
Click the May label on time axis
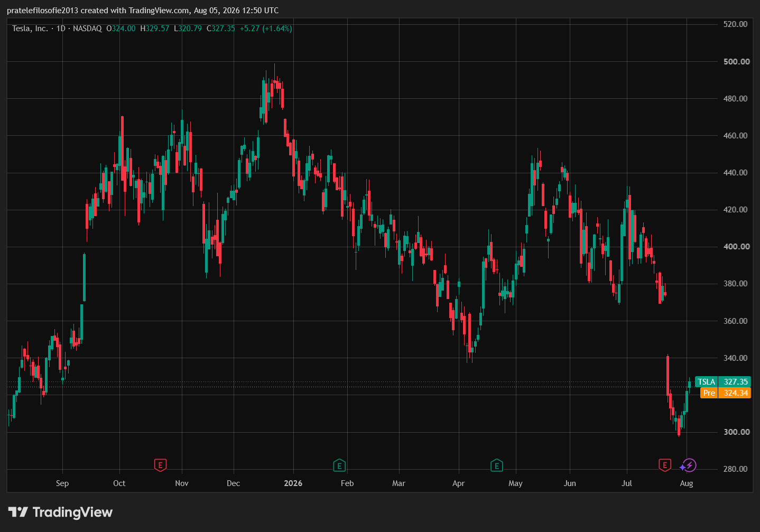(515, 483)
